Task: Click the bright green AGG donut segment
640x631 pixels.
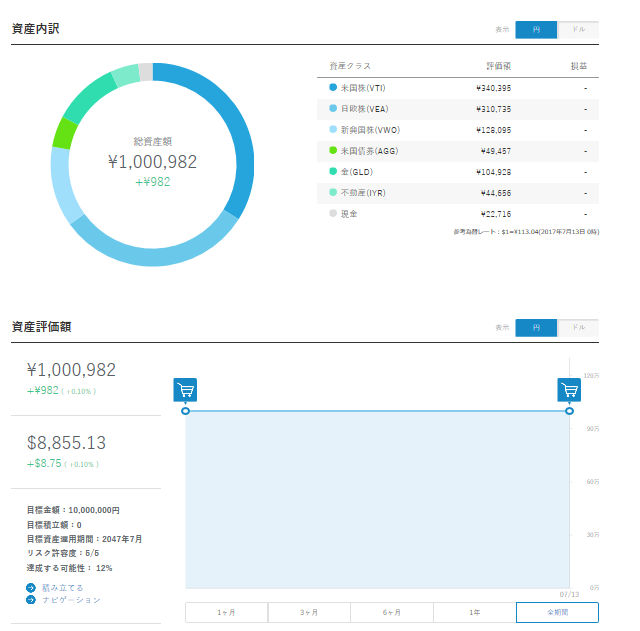Action: (x=64, y=134)
